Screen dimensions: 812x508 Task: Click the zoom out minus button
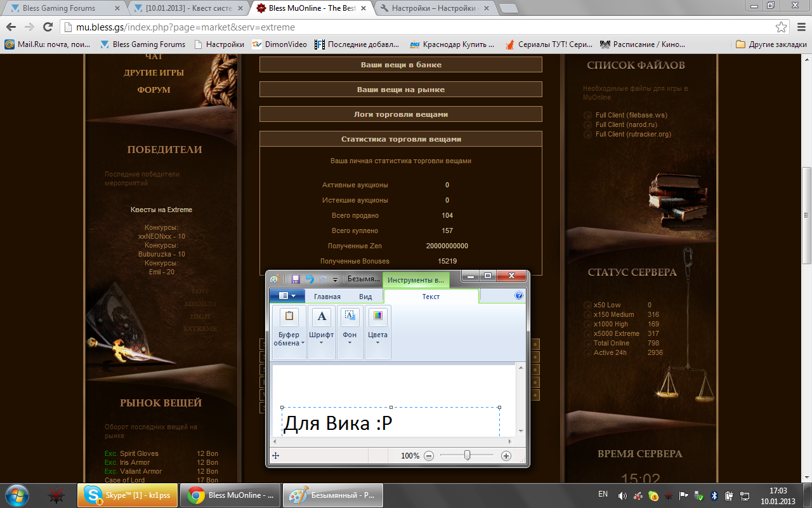[x=429, y=456]
